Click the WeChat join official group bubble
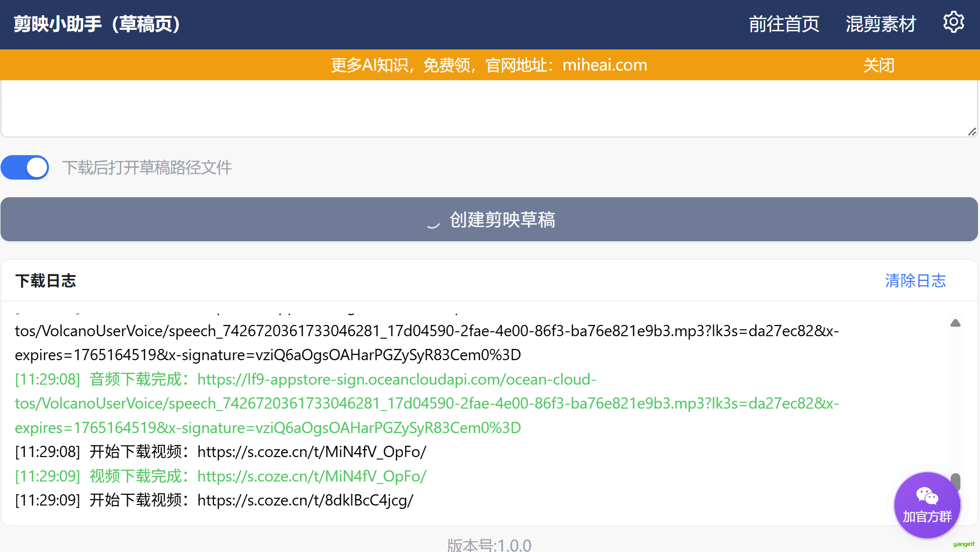Image resolution: width=980 pixels, height=552 pixels. pyautogui.click(x=927, y=505)
